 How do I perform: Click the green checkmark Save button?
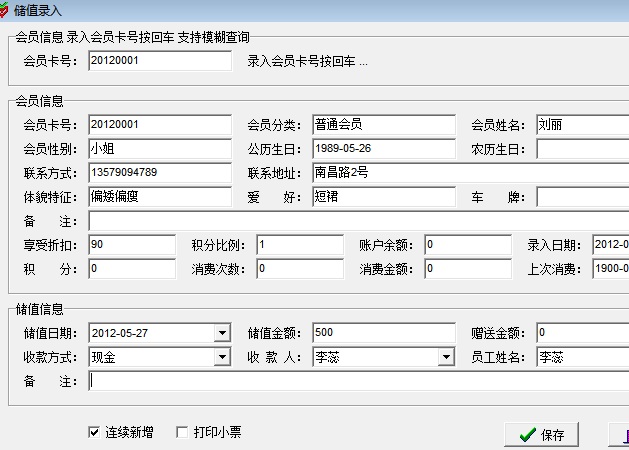coord(541,435)
